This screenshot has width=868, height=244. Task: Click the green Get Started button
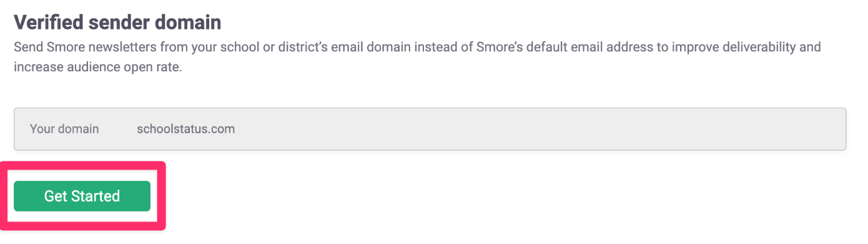(82, 196)
